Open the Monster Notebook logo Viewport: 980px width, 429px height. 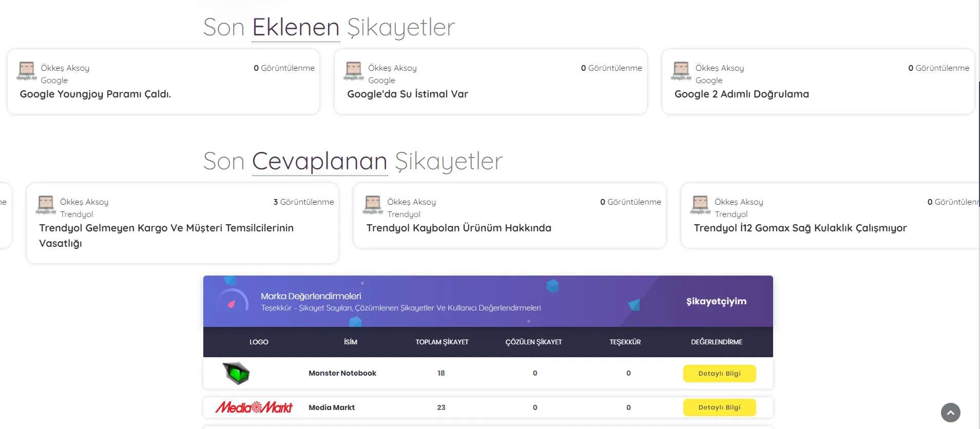point(236,373)
